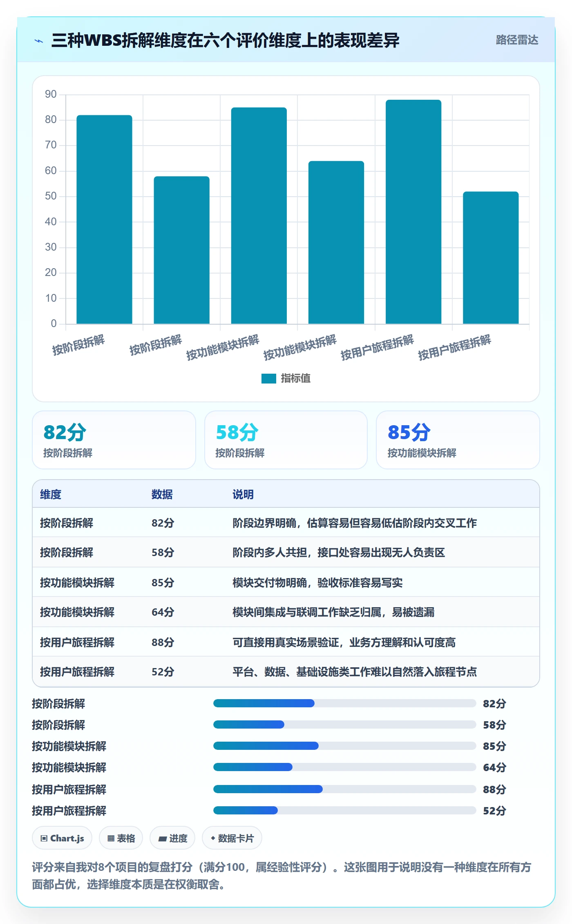Click the progress bar showing 64分
The width and height of the screenshot is (572, 924).
click(345, 767)
